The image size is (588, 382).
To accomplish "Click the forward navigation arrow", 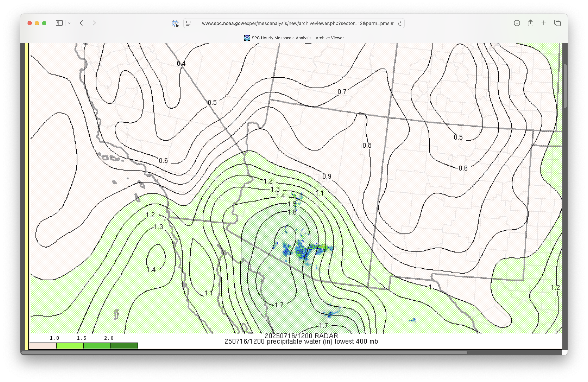I will (x=94, y=23).
